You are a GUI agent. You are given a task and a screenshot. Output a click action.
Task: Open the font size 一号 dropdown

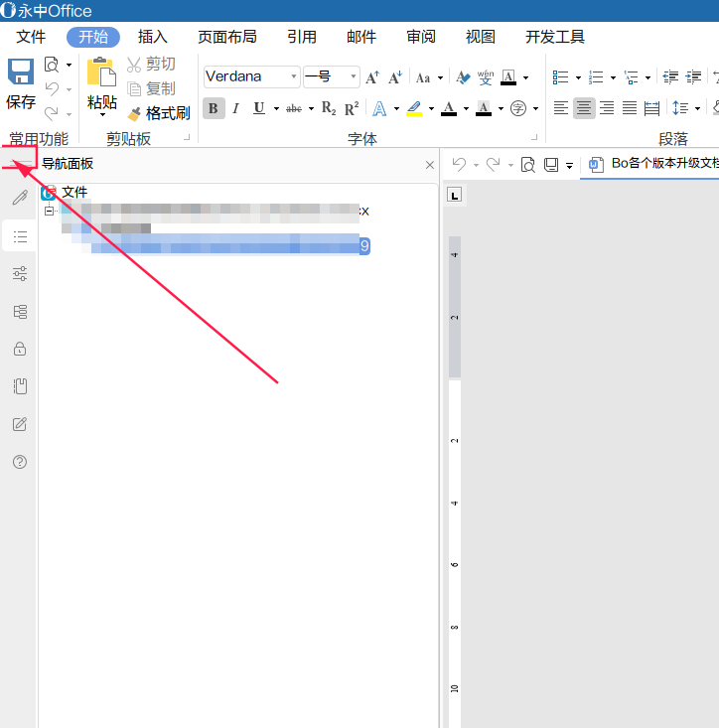point(354,76)
